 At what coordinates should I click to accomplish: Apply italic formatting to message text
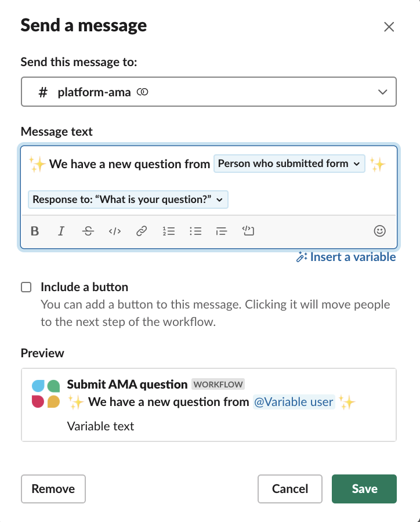coord(61,231)
